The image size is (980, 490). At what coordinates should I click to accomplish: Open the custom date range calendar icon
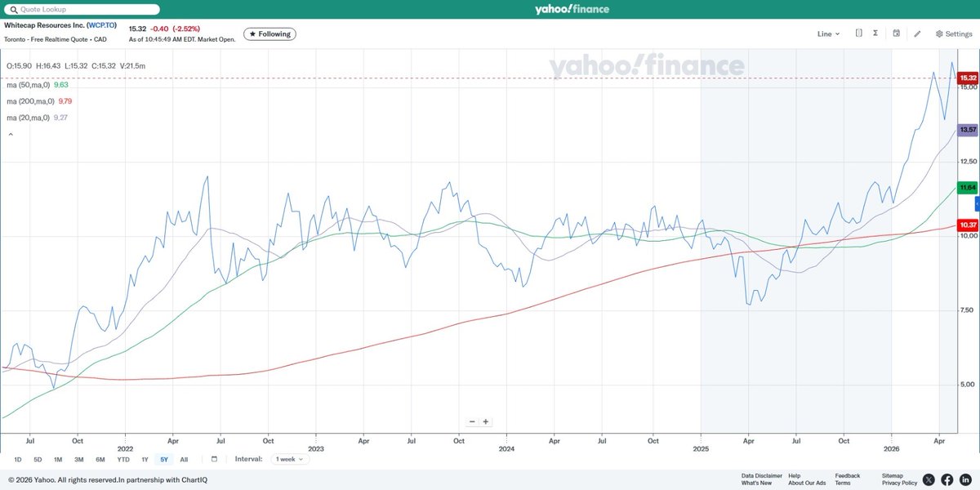214,459
